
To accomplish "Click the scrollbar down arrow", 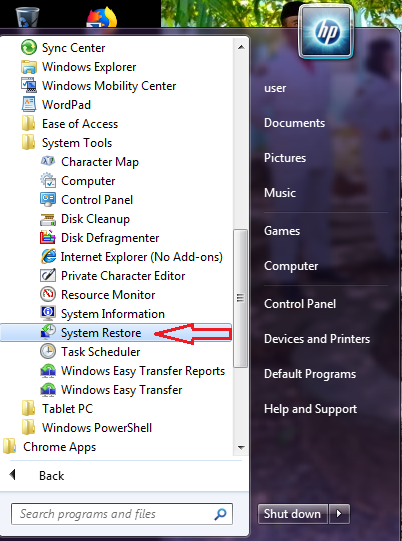I will click(241, 448).
